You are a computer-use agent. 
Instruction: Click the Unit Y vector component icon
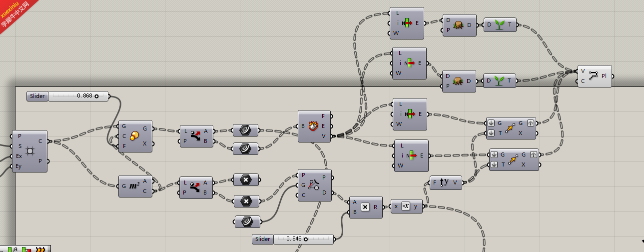tap(445, 182)
